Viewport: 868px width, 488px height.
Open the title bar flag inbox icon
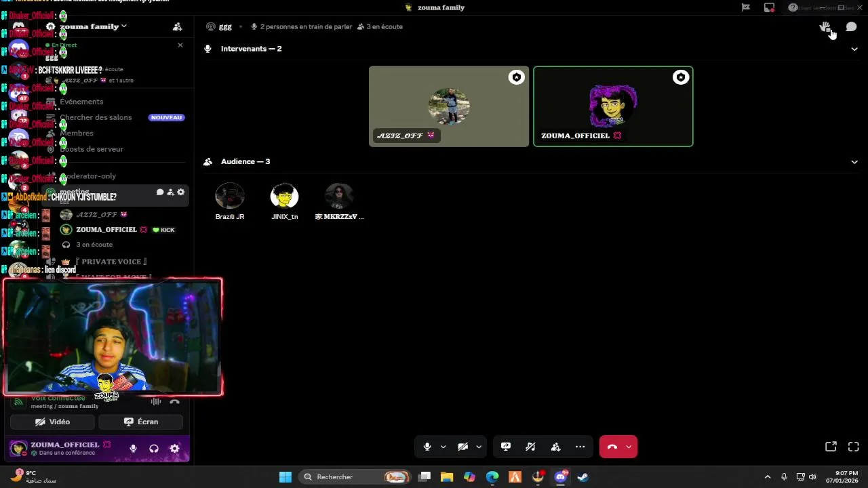[746, 7]
